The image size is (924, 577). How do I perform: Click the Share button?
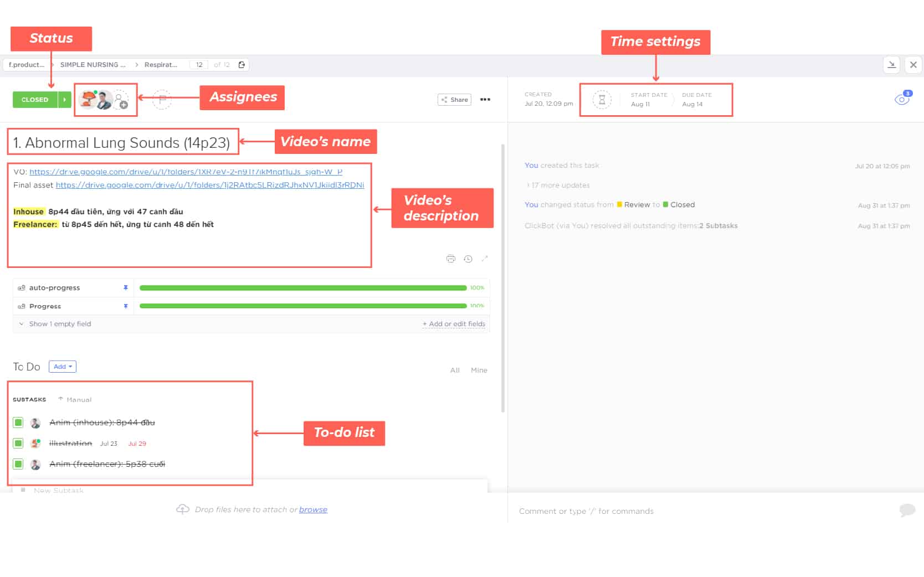pos(454,100)
